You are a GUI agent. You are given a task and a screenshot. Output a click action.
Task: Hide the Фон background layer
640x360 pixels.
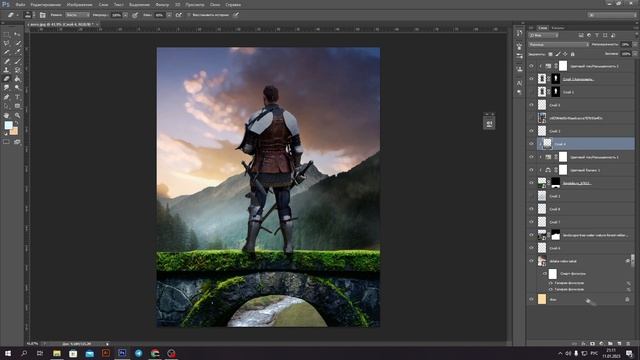click(x=531, y=299)
